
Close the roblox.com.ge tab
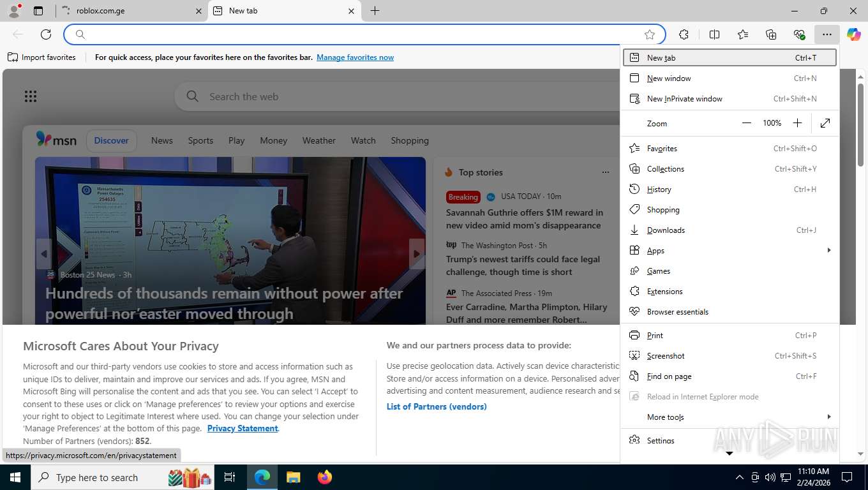coord(198,11)
